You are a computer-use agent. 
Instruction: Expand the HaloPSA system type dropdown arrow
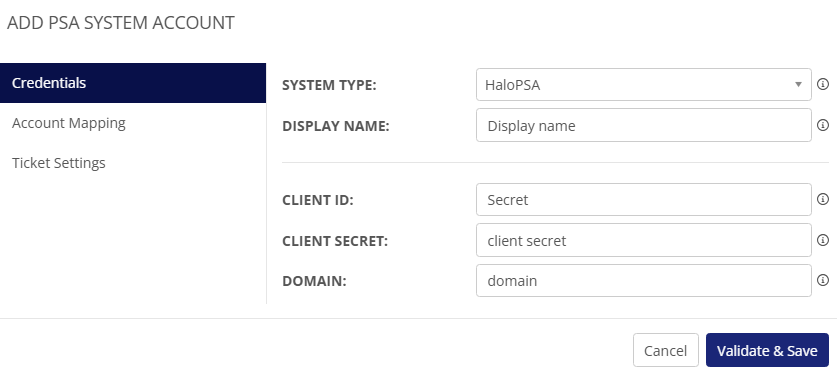click(798, 84)
